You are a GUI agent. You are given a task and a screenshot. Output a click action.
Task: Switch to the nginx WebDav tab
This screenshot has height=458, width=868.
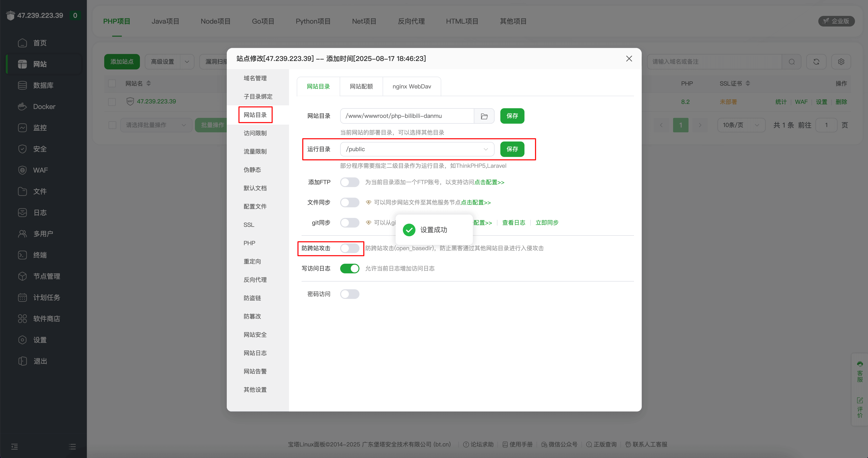[x=412, y=86]
